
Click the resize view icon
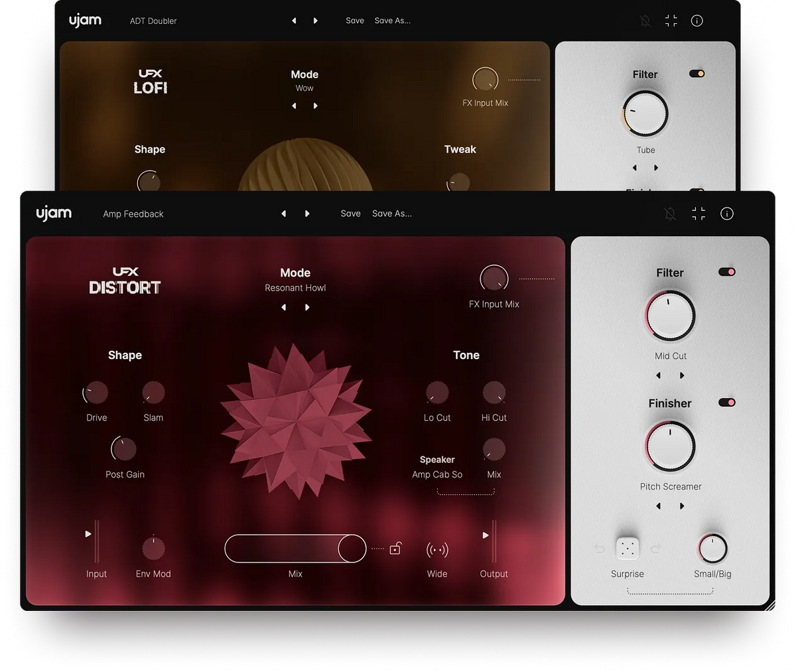(698, 214)
